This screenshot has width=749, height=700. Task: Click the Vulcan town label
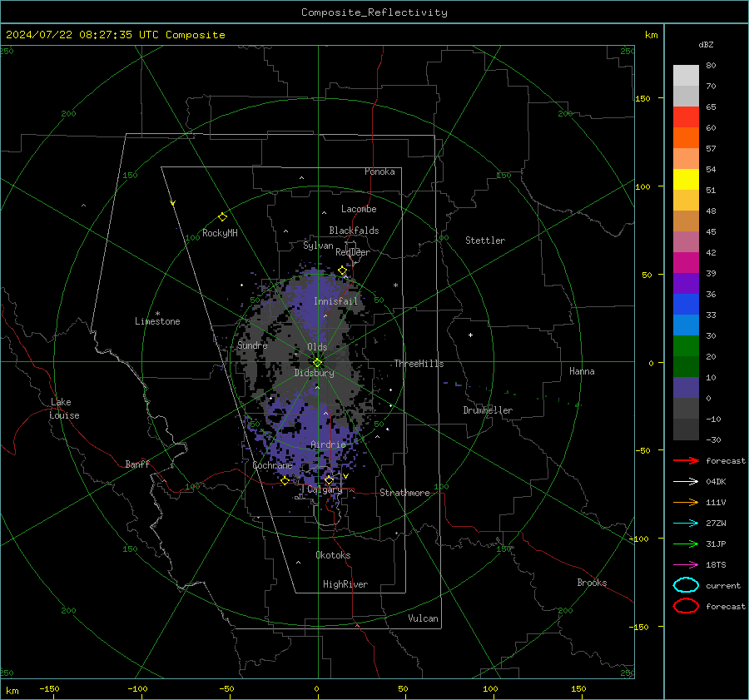click(424, 618)
